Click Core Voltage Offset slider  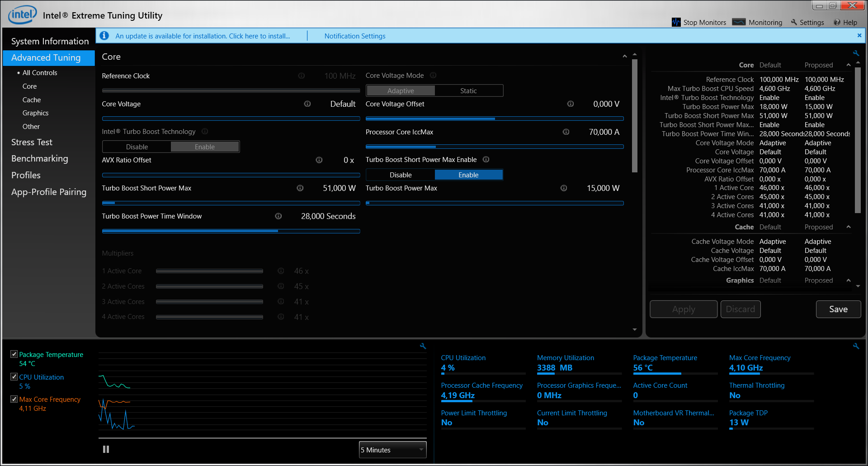click(x=495, y=119)
